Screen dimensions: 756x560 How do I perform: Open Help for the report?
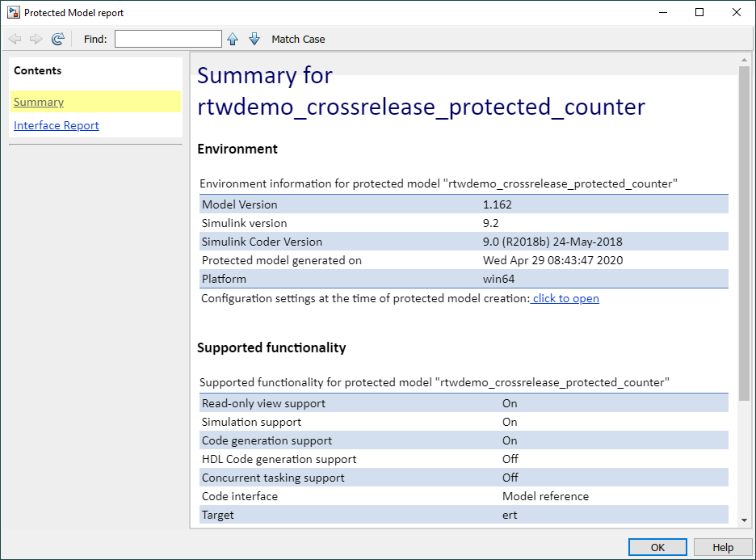[x=723, y=547]
